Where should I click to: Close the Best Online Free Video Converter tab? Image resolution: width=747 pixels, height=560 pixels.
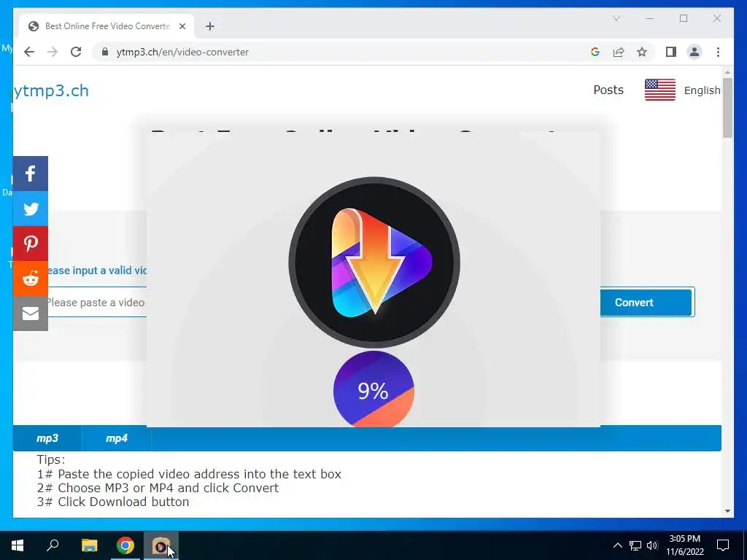(x=182, y=26)
